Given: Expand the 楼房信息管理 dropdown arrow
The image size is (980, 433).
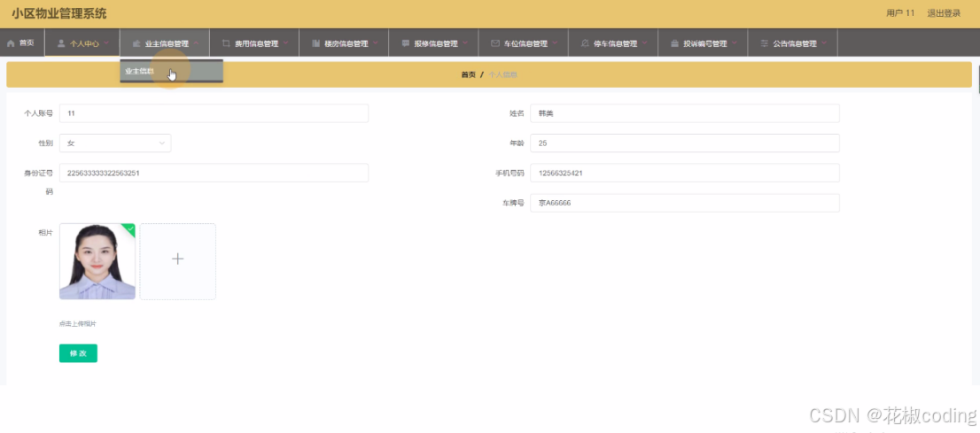Looking at the screenshot, I should (376, 43).
